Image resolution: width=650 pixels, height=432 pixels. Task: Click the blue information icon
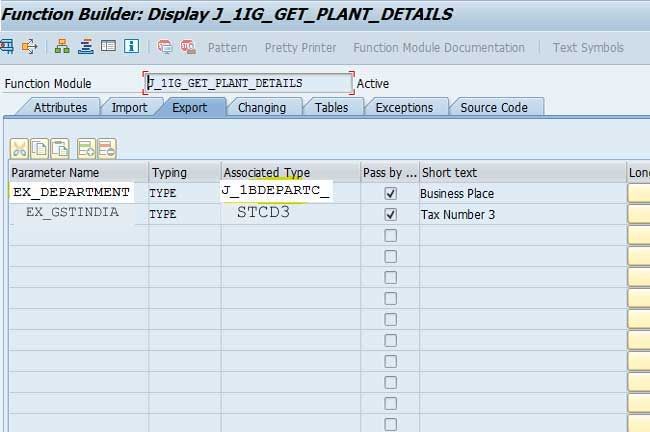tap(132, 47)
